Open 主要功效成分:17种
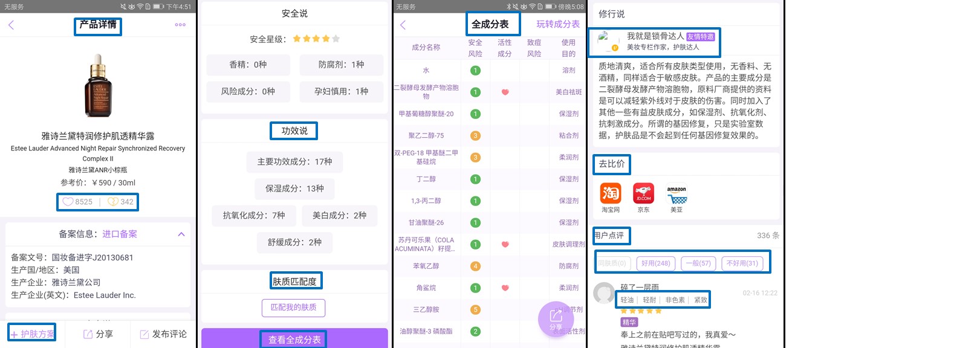The image size is (980, 348). coord(294,162)
